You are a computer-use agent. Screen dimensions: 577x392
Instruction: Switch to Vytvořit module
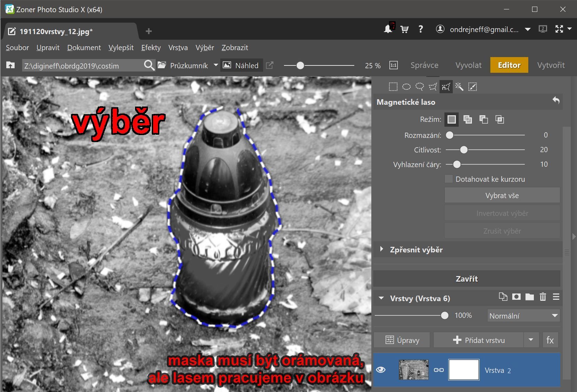(x=551, y=65)
